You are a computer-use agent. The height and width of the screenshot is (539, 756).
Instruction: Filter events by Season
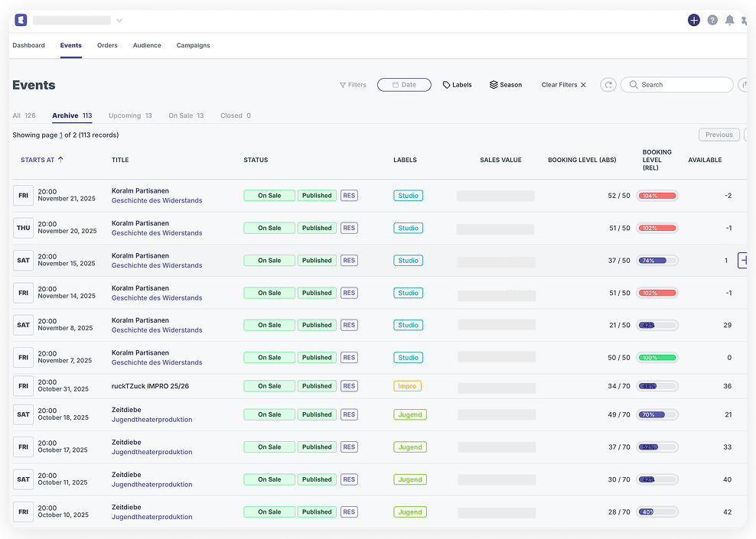[506, 85]
